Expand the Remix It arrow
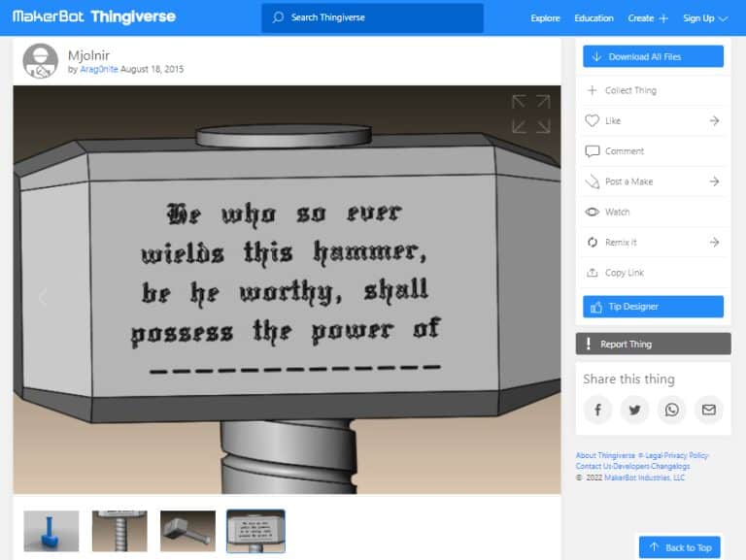The width and height of the screenshot is (746, 560). pos(714,243)
